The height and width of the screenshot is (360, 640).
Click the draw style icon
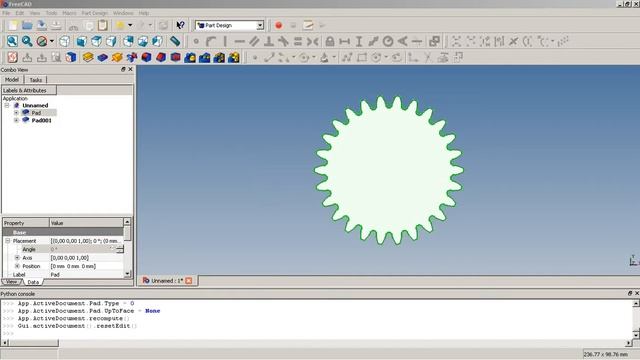pos(41,41)
